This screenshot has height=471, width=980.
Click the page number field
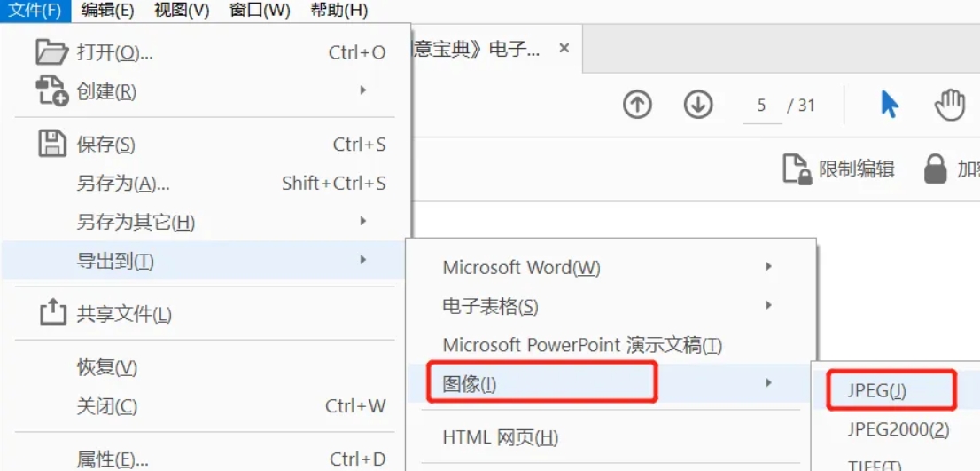pos(762,105)
